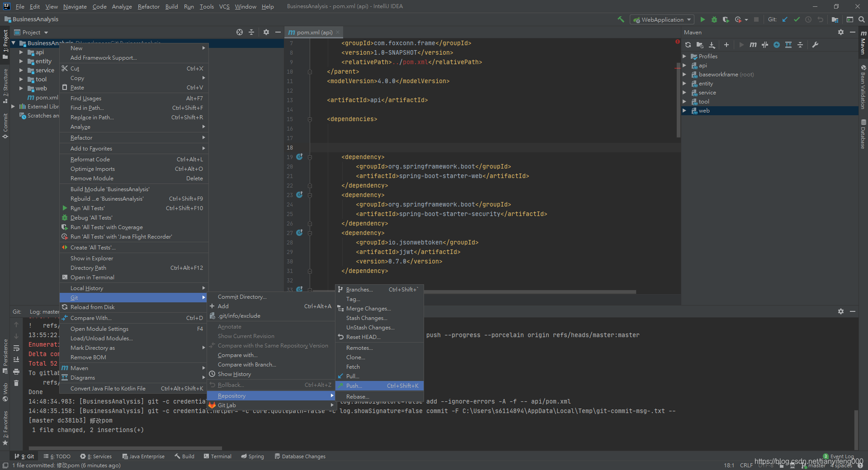Open the TODO tool window tab
The height and width of the screenshot is (470, 868).
tap(57, 456)
